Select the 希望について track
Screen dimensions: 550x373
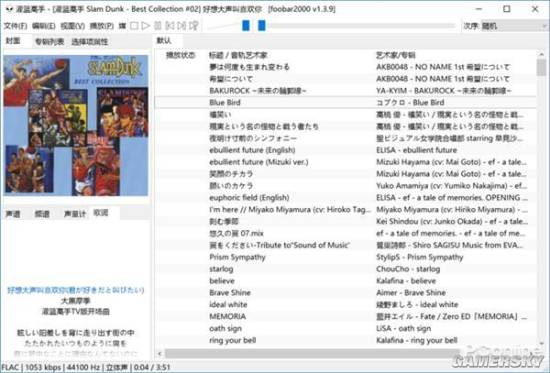pos(231,79)
